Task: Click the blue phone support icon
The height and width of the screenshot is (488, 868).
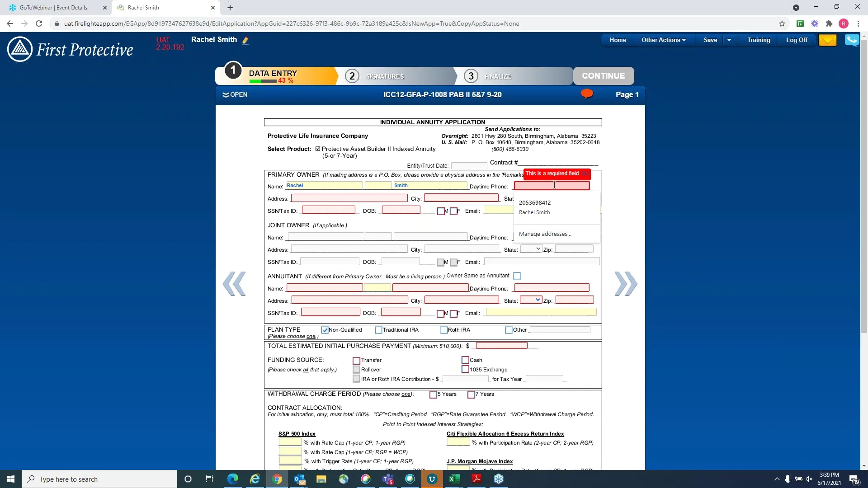Action: point(852,40)
